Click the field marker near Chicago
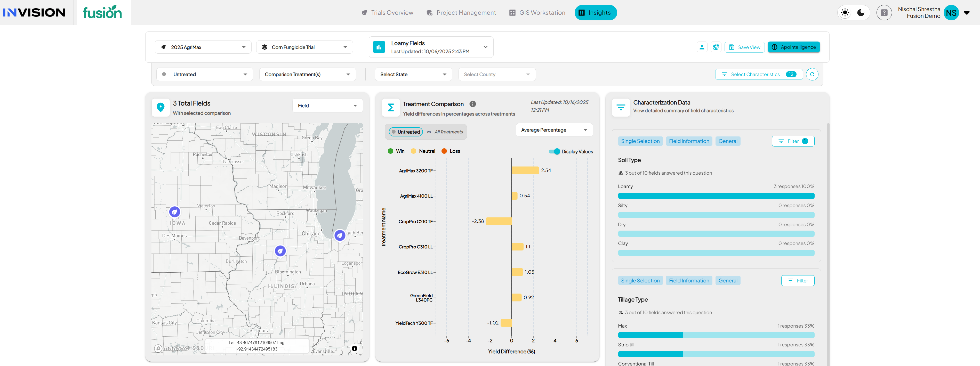 coord(339,235)
